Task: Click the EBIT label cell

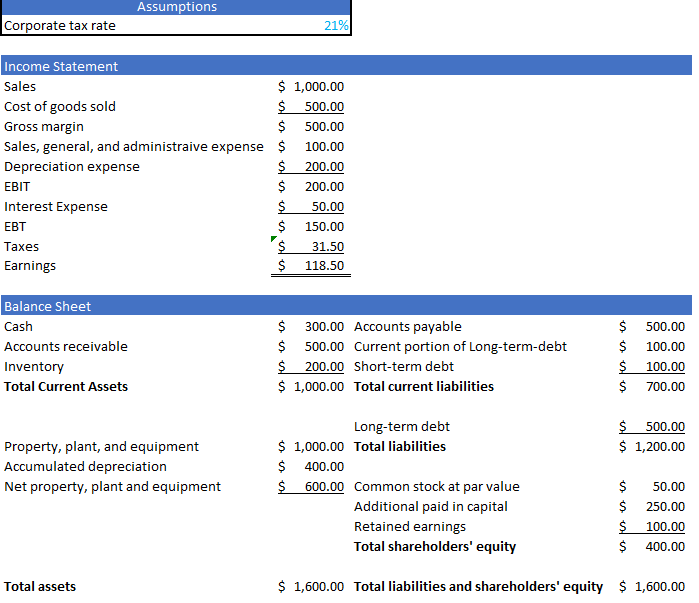Action: tap(17, 187)
